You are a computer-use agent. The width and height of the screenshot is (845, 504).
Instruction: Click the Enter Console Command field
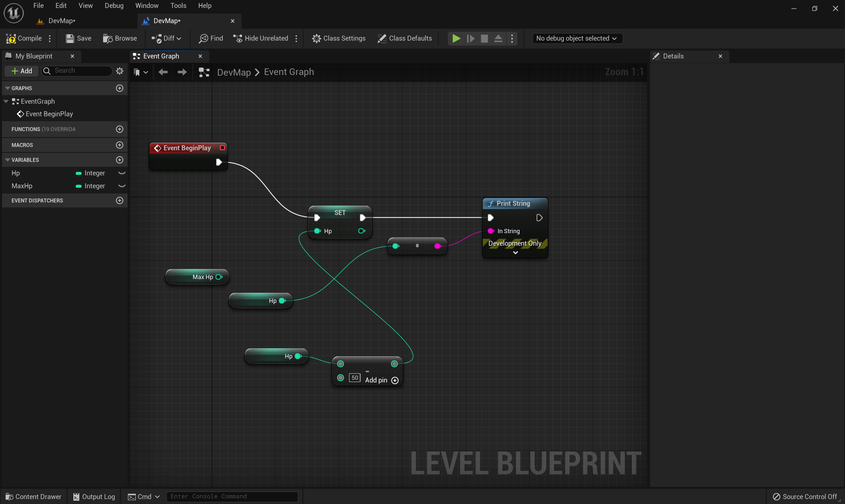(232, 496)
